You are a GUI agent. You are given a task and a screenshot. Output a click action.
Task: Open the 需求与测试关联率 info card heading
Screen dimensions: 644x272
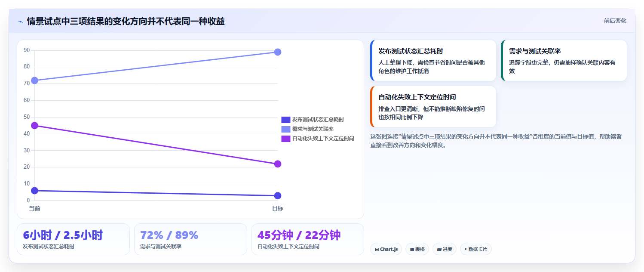[534, 51]
